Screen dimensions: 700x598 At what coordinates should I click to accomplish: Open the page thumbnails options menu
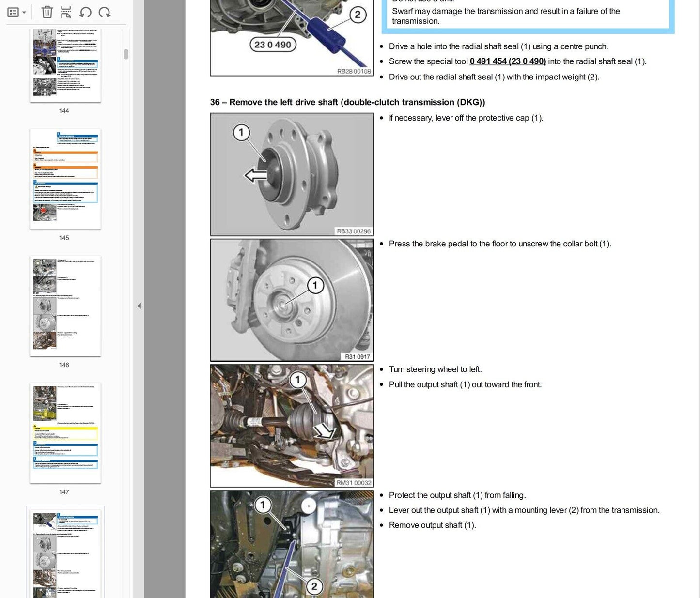pos(17,12)
